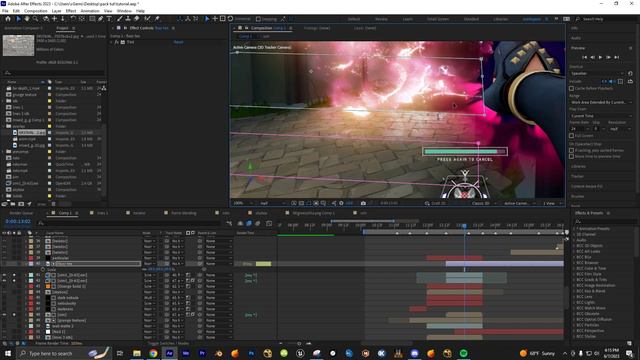Click the label color swatch of layer 39
The height and width of the screenshot is (360, 640).
pos(31,258)
